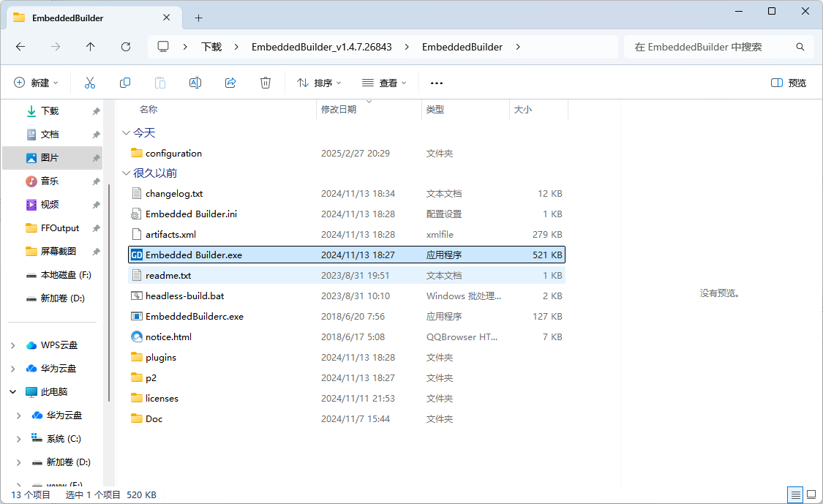Refresh the current folder view

(x=126, y=47)
